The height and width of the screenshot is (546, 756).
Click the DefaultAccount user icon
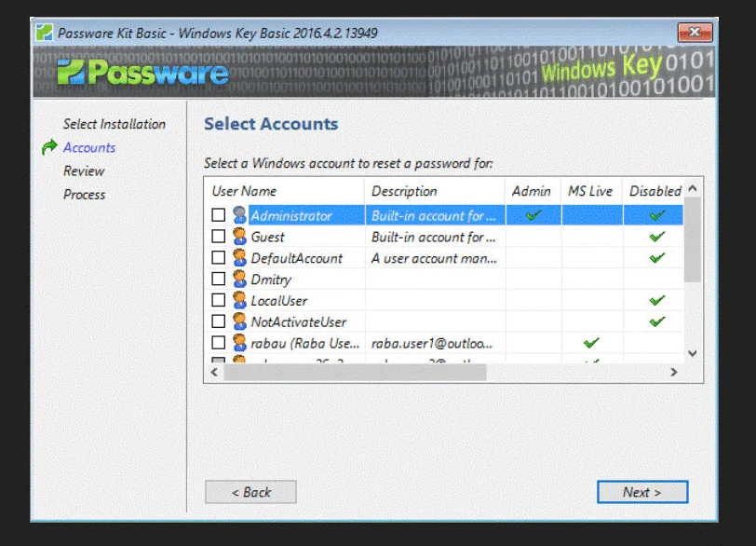(239, 258)
